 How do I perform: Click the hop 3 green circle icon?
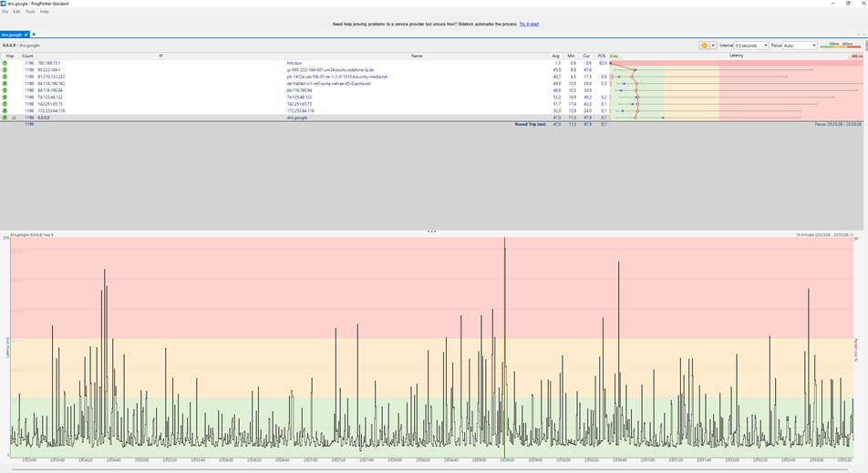coord(5,77)
